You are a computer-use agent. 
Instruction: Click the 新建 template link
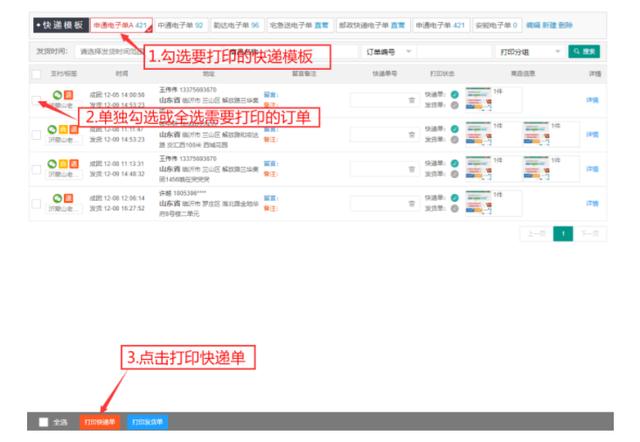coord(549,25)
